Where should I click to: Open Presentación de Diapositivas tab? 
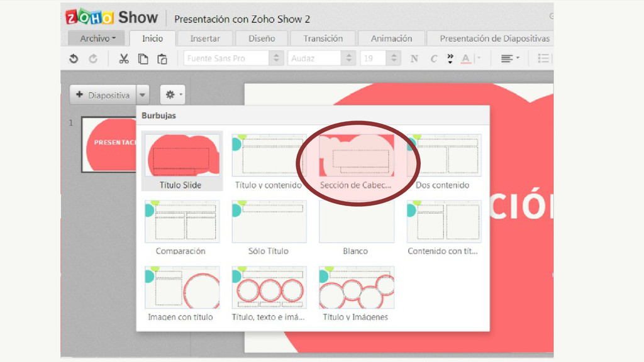pos(490,38)
